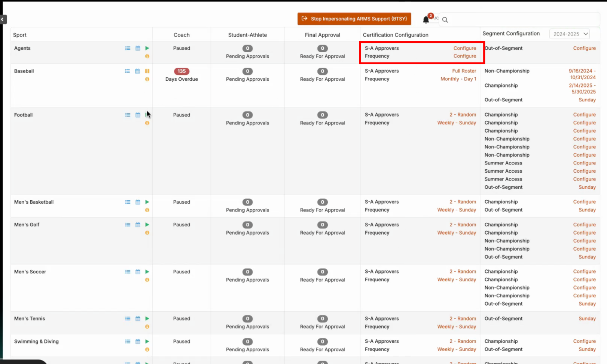Screen dimensions: 607x364
Task: Open the list icon for Men's Soccer
Action: [128, 272]
